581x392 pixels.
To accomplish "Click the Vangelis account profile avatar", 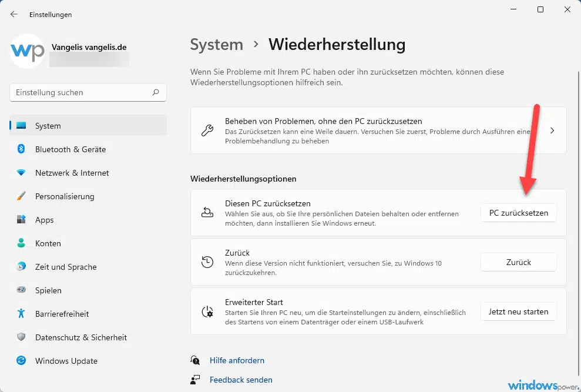I will 26,52.
